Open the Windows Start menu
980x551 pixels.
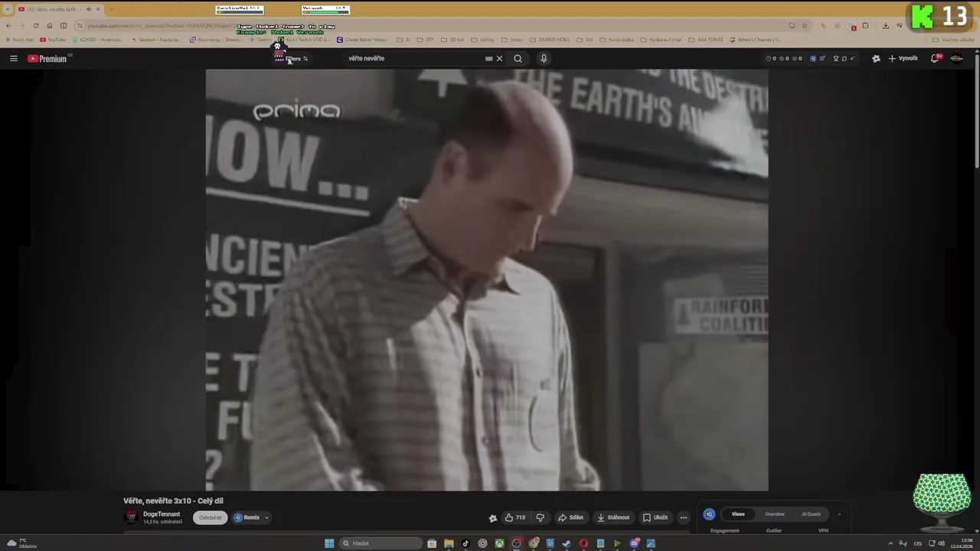point(329,543)
